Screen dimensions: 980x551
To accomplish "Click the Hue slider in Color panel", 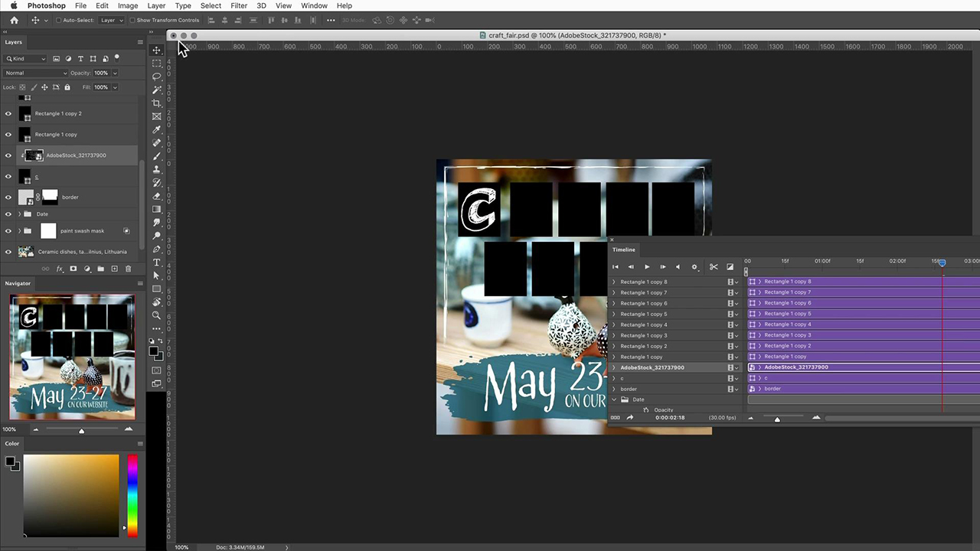I will coord(132,495).
